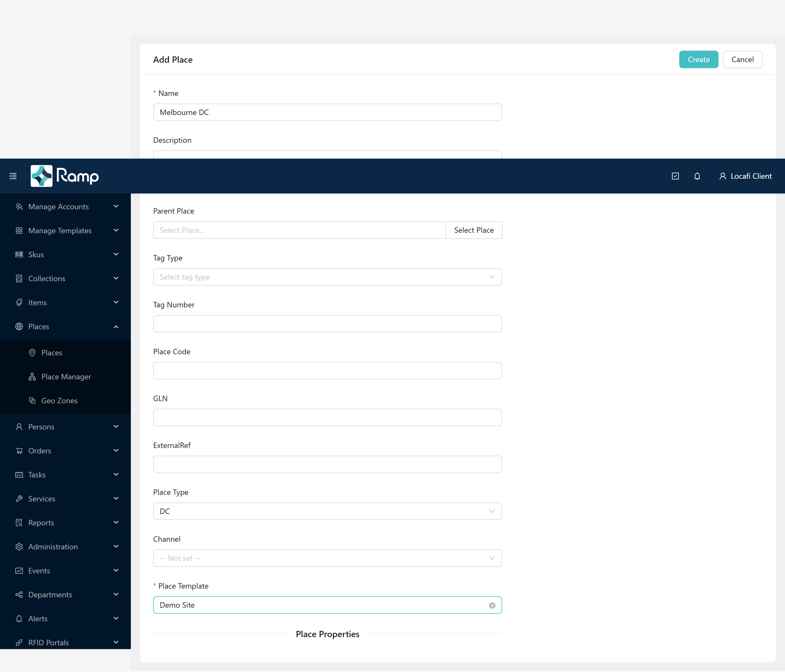Open the Events menu item
This screenshot has height=672, width=785.
pos(65,571)
